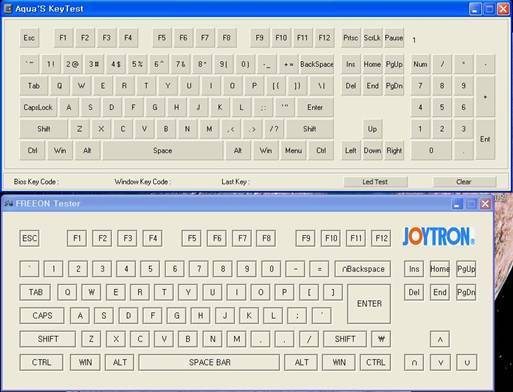Click the Won symbol key in FREEON Tester
The width and height of the screenshot is (513, 392).
(381, 339)
